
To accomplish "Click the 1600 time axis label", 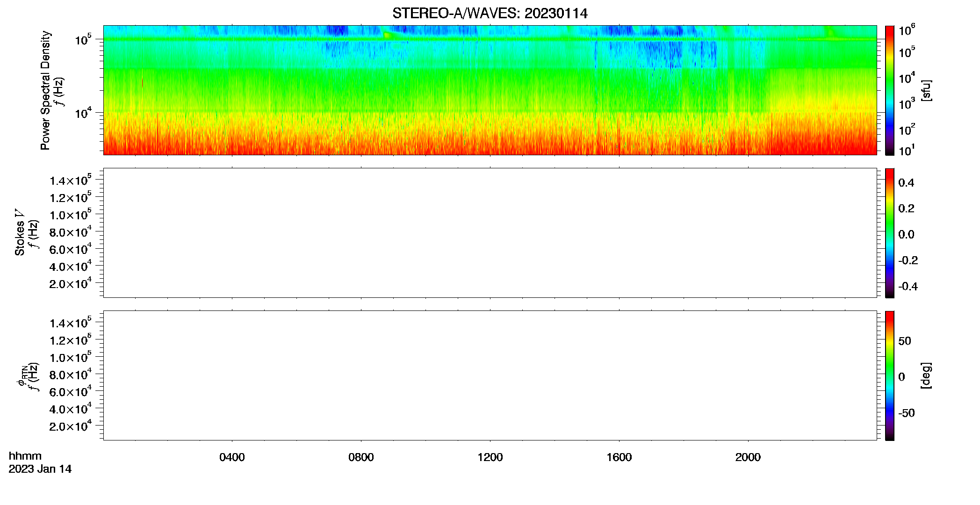I will coord(619,457).
